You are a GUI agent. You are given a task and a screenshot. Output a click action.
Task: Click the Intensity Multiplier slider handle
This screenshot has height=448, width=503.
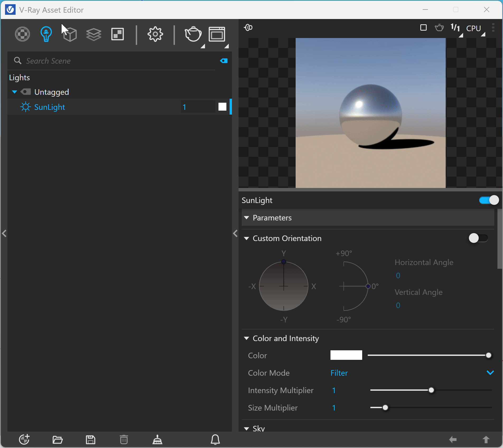click(431, 390)
